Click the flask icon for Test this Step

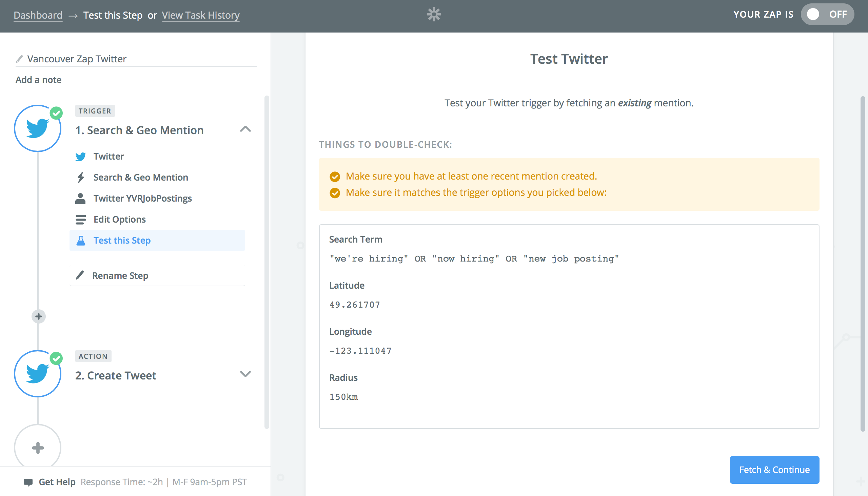81,241
